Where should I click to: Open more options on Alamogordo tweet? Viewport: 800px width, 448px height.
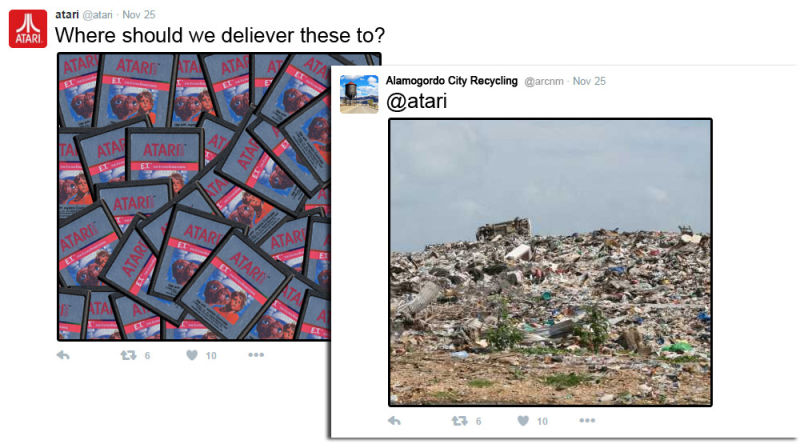tap(587, 420)
